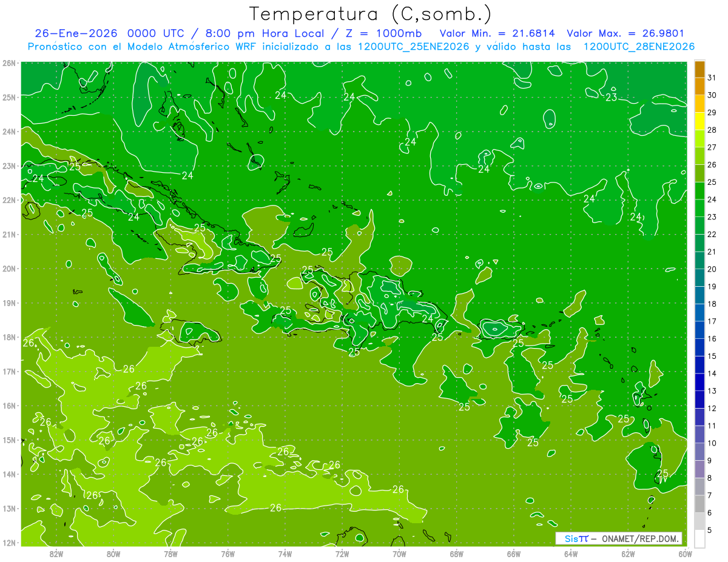Pick the light gray swatch between 5 and 6
This screenshot has width=728, height=562.
tap(699, 521)
